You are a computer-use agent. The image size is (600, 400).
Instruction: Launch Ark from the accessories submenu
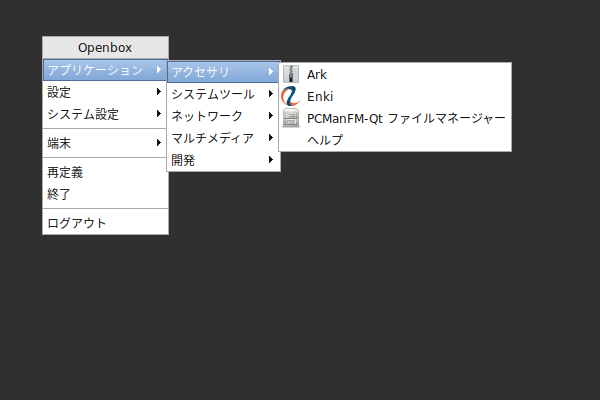point(395,74)
